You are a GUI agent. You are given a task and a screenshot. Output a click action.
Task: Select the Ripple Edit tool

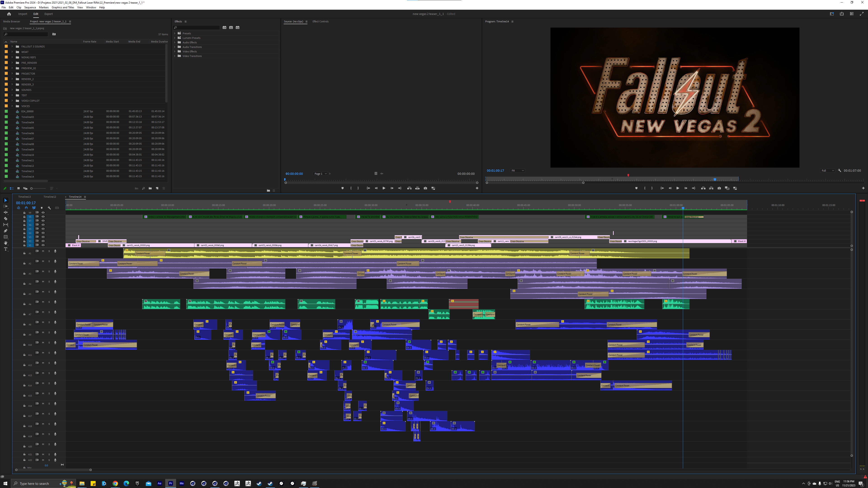click(x=6, y=213)
